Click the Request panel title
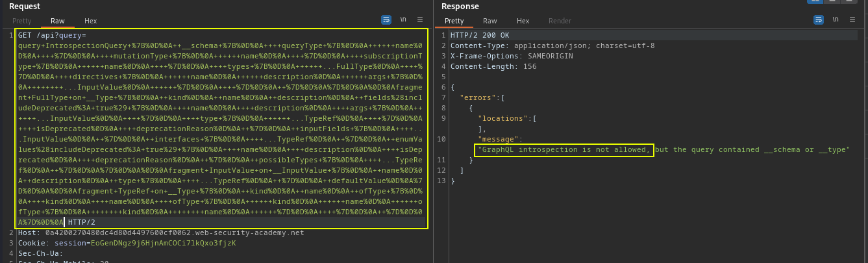 coord(25,6)
